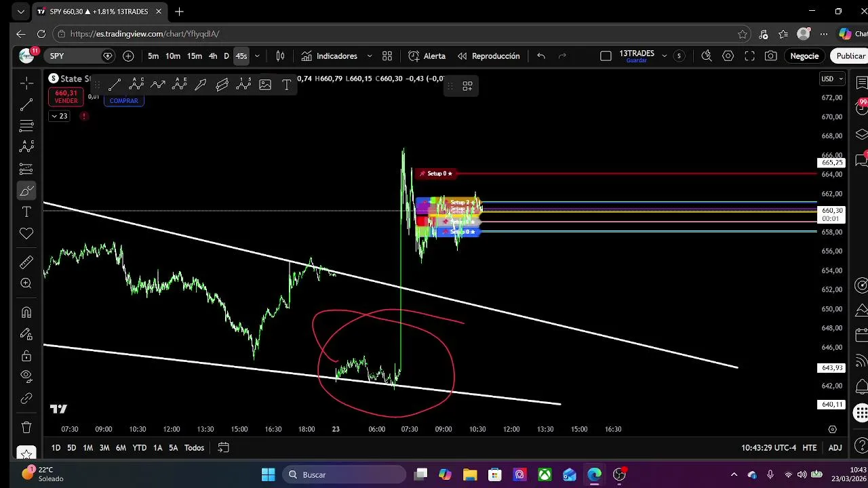
Task: Open chart settings hexagon icon
Action: 728,56
